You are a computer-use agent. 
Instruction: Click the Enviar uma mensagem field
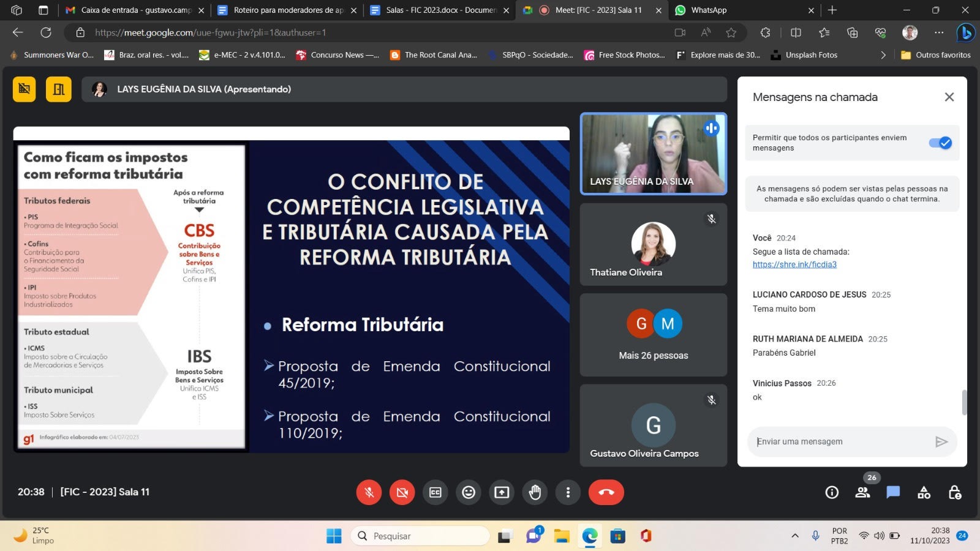coord(839,442)
